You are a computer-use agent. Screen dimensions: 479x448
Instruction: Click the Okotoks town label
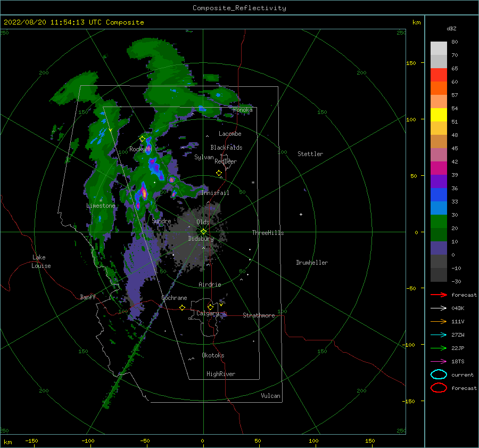[213, 355]
